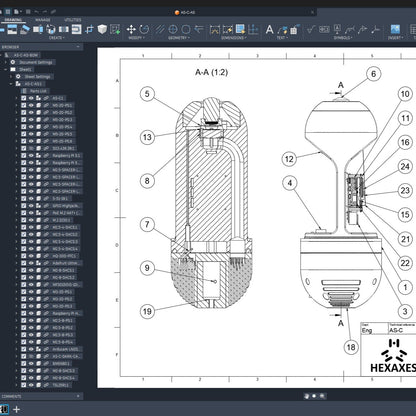
Task: Select the Centerline tool in Geometry
Action: tap(160, 30)
